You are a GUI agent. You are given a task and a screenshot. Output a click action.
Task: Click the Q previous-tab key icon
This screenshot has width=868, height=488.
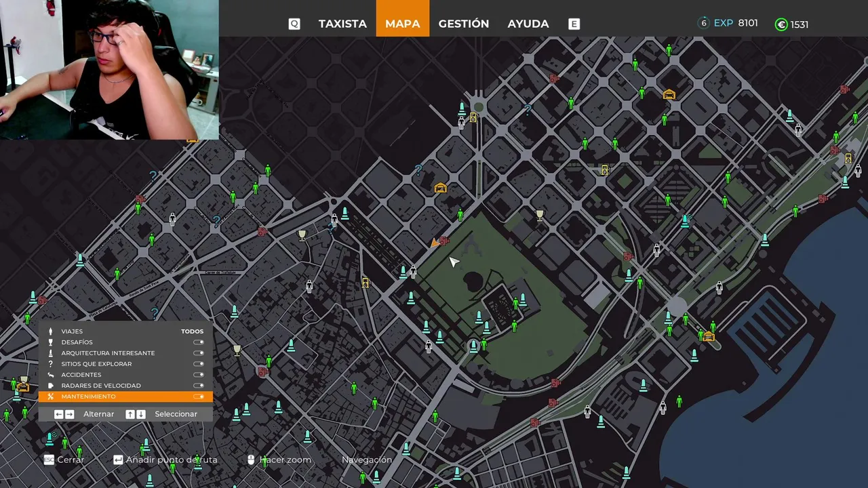294,24
